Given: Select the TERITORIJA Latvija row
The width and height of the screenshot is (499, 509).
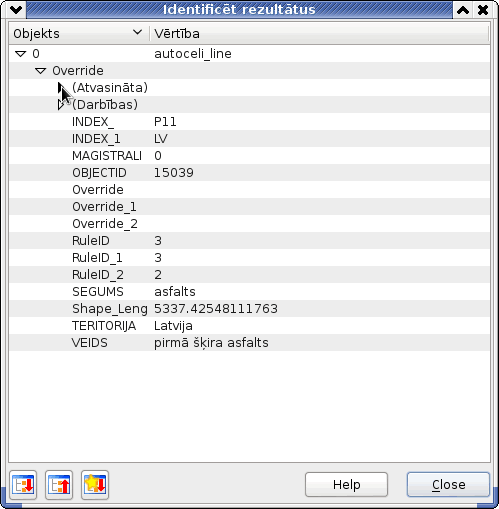Looking at the screenshot, I should click(250, 326).
